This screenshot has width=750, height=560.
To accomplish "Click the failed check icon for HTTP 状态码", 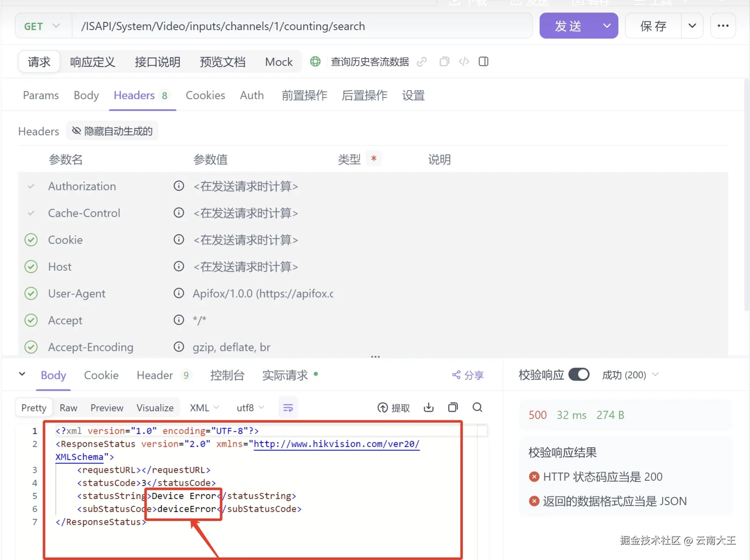I will pyautogui.click(x=534, y=477).
